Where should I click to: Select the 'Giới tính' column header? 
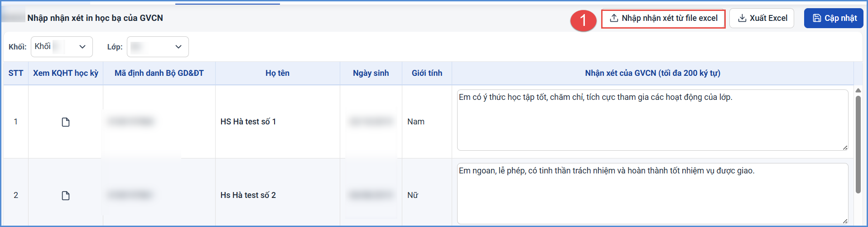[427, 73]
